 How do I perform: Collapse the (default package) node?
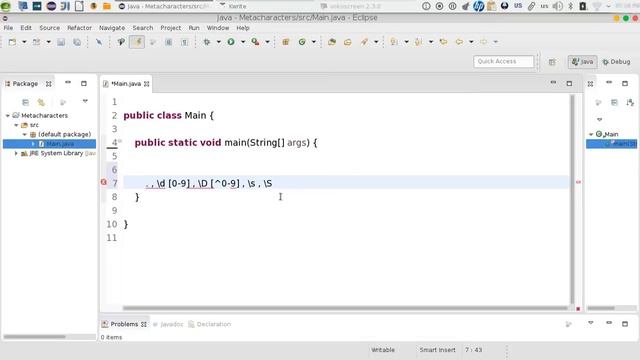[x=25, y=134]
